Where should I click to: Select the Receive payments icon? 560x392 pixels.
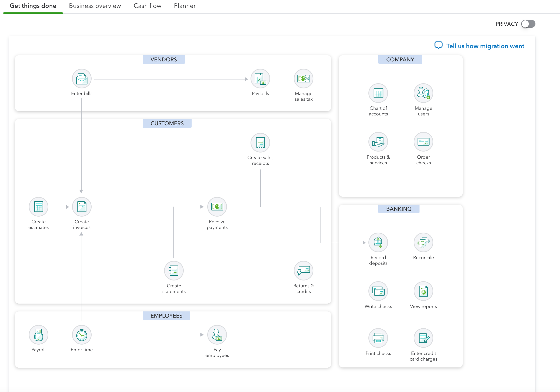click(x=217, y=207)
